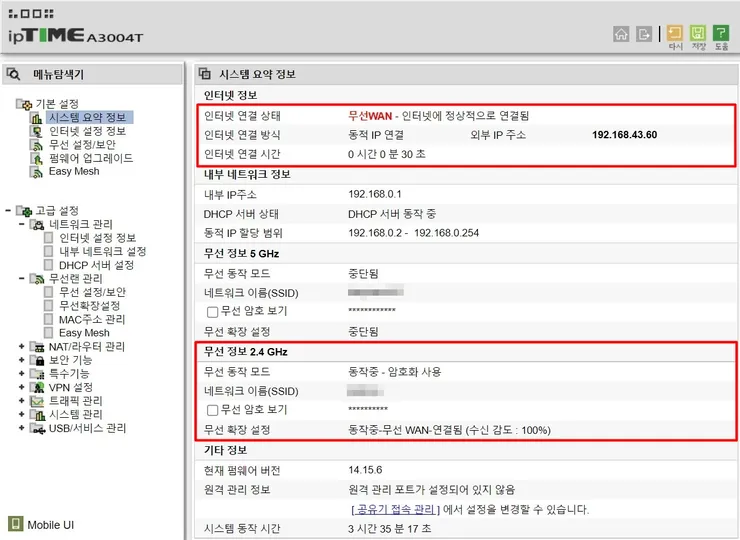The height and width of the screenshot is (540, 740).
Task: Click the USB/서비스 관리 folder icon
Action: tap(37, 428)
